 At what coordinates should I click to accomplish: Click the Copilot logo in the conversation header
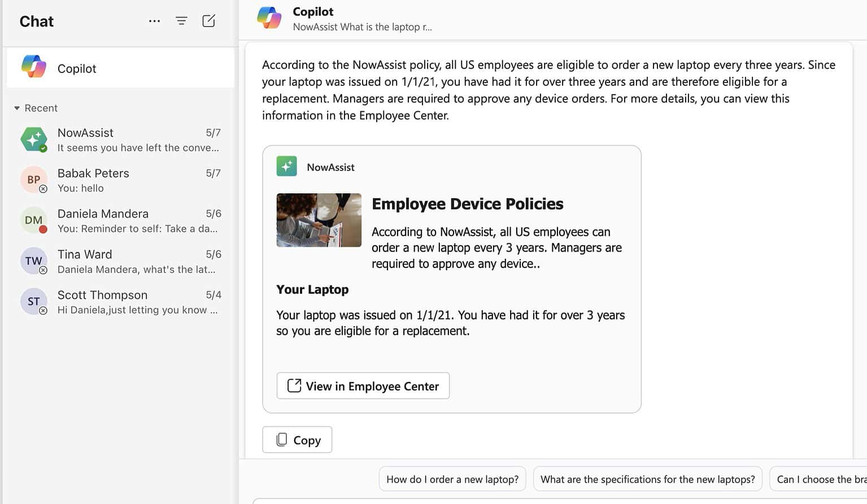[269, 17]
